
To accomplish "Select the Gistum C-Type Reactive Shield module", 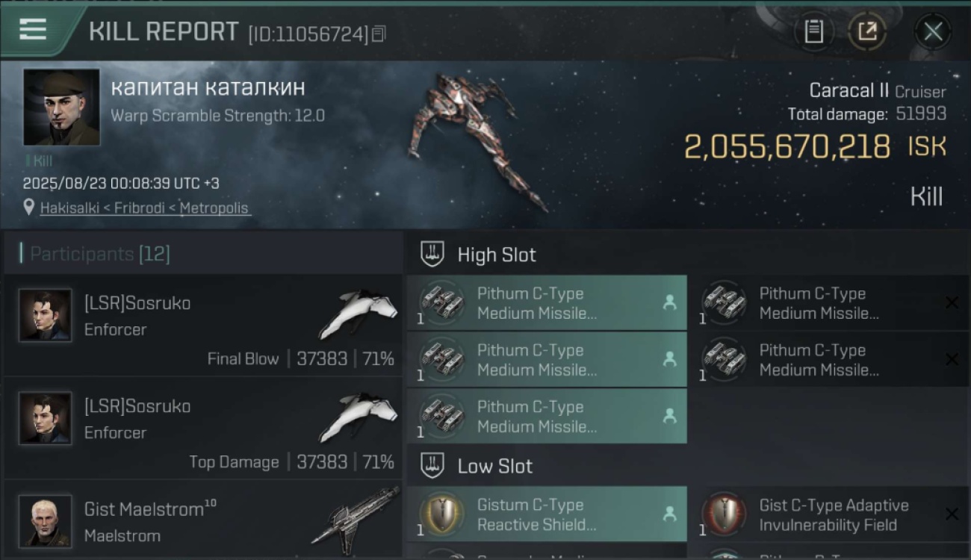I will (547, 514).
